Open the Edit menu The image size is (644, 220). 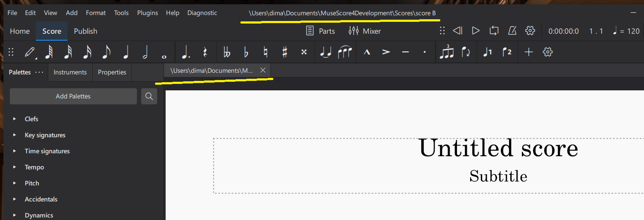point(30,13)
